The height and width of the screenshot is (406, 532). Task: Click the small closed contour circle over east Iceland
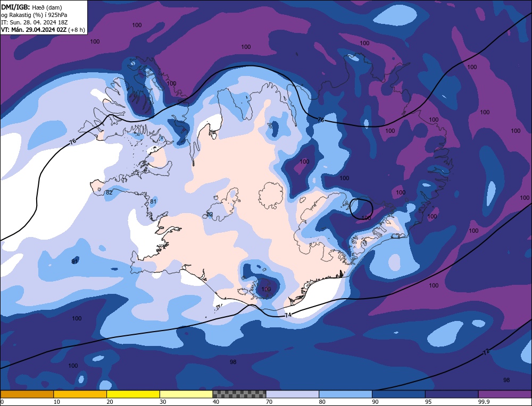(361, 209)
